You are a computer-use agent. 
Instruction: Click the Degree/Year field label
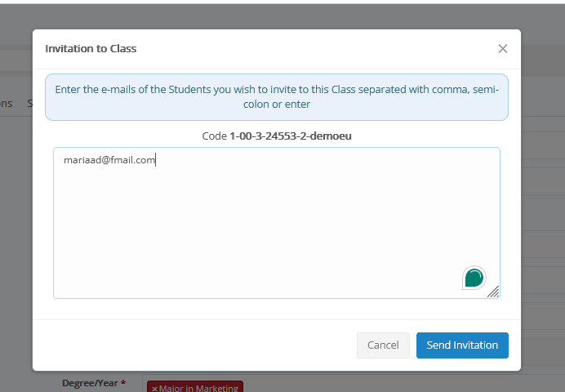(x=90, y=383)
